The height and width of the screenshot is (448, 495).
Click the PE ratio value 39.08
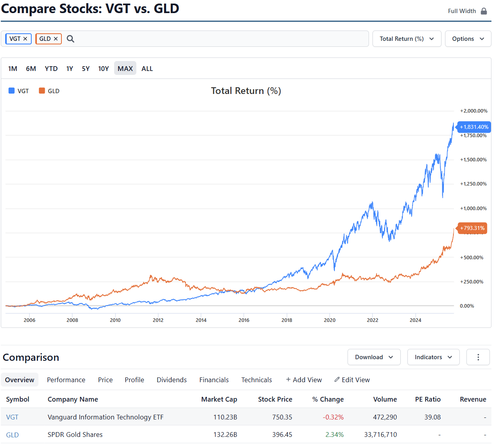pos(432,417)
